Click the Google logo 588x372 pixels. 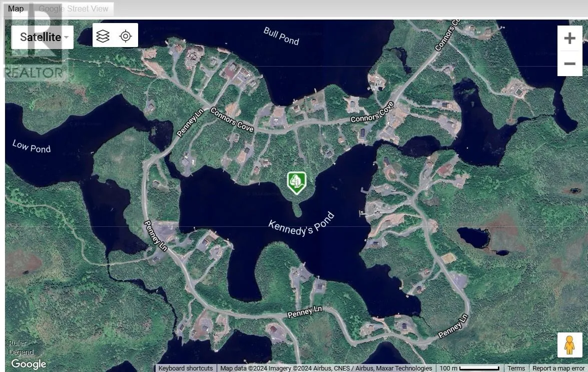[29, 364]
